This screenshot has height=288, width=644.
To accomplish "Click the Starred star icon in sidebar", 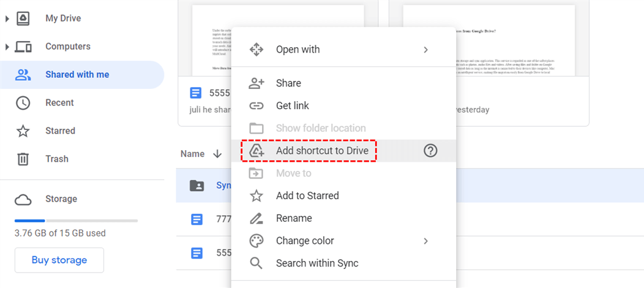I will pos(23,131).
